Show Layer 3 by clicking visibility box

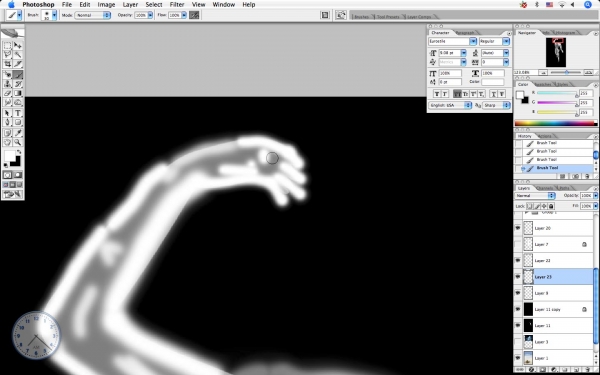click(x=518, y=342)
